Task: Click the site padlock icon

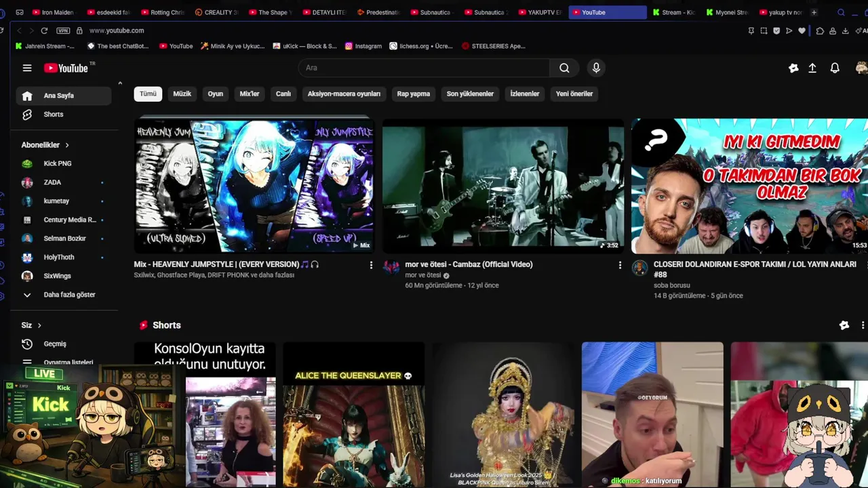Action: tap(79, 30)
